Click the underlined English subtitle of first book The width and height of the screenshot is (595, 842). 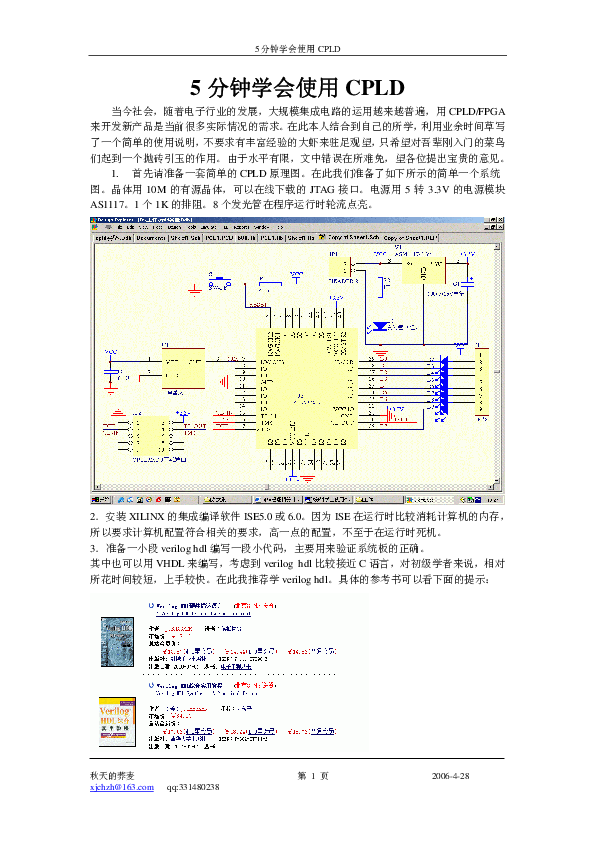(203, 613)
